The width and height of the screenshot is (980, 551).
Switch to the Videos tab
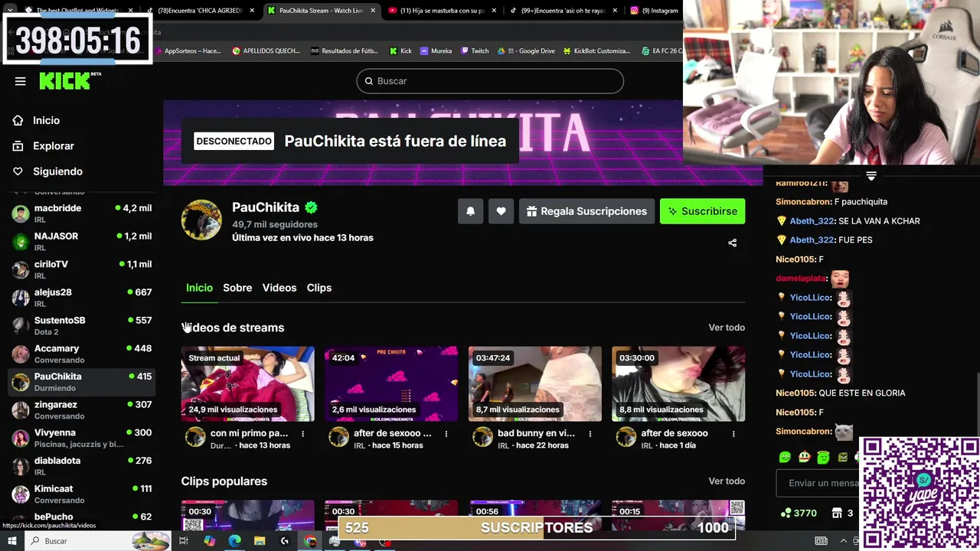coord(279,288)
